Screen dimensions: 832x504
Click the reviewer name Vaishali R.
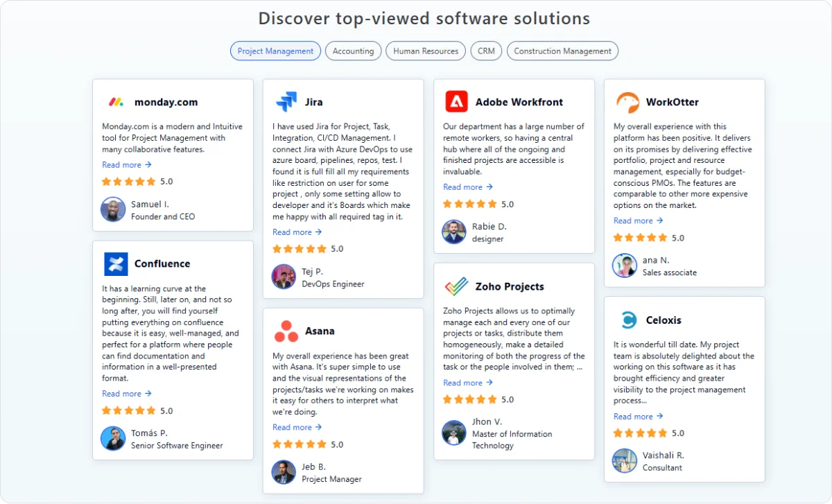tap(664, 455)
